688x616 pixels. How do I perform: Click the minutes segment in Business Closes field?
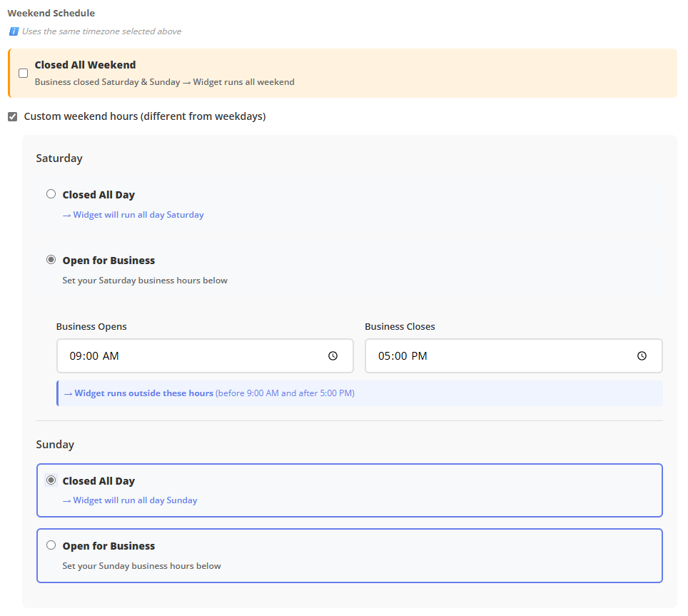[x=400, y=356]
